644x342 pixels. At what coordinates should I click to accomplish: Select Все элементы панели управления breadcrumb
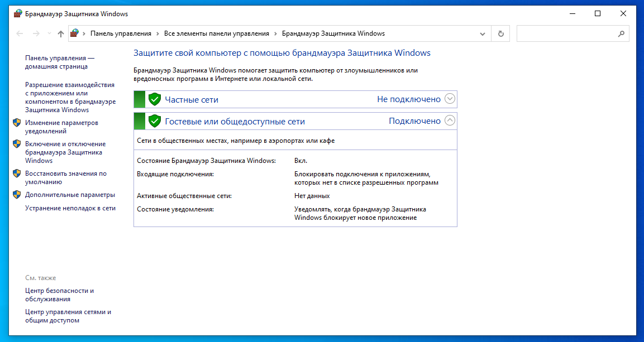(x=217, y=33)
